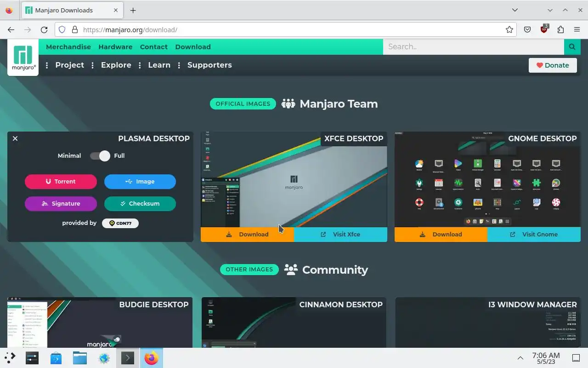Open the list all tabs chevron

515,10
